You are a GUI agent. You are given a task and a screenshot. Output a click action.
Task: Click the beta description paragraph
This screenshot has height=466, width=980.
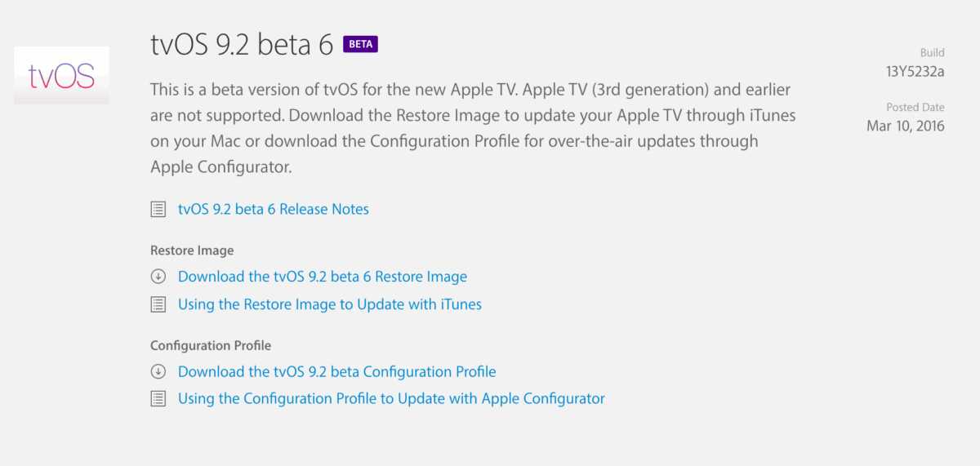(x=472, y=128)
